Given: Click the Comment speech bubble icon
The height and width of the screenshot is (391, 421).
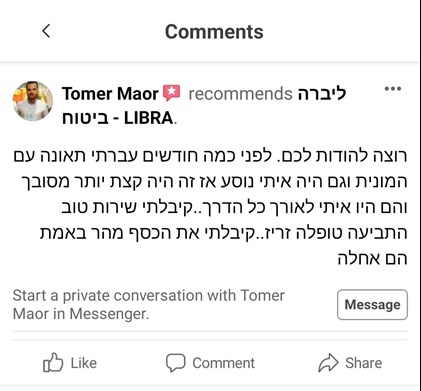Looking at the screenshot, I should click(x=175, y=362).
